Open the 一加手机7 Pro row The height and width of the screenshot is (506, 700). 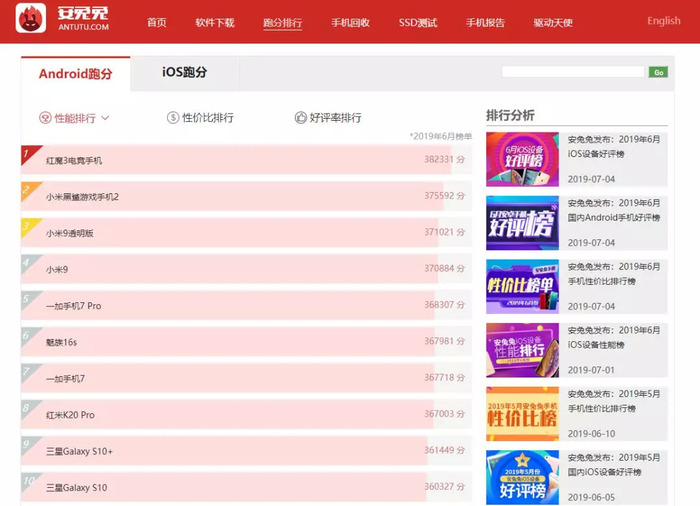(x=246, y=305)
